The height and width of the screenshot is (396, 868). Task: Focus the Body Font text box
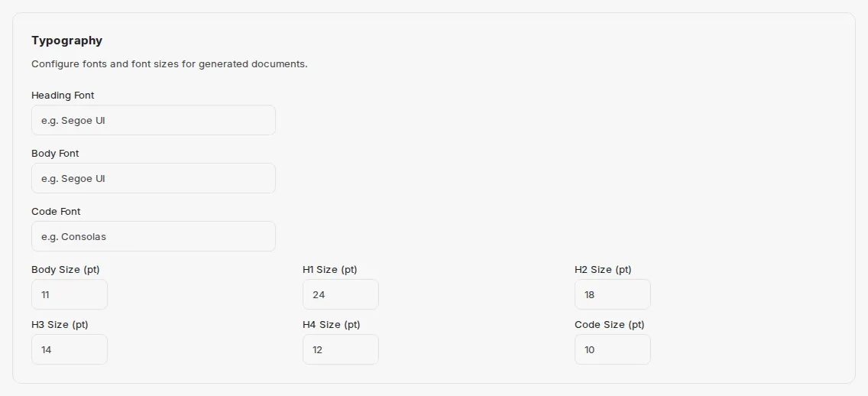click(x=154, y=178)
